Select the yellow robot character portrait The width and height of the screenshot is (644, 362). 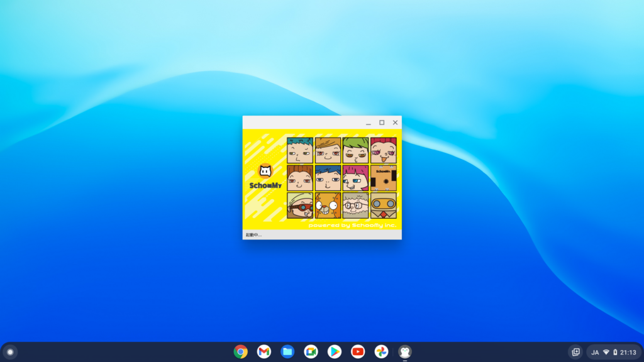pyautogui.click(x=384, y=206)
